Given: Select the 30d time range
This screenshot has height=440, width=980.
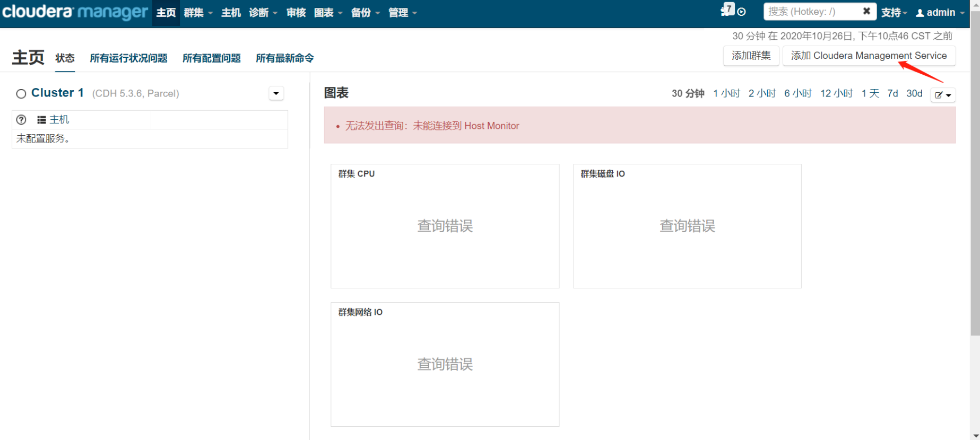Looking at the screenshot, I should point(914,94).
